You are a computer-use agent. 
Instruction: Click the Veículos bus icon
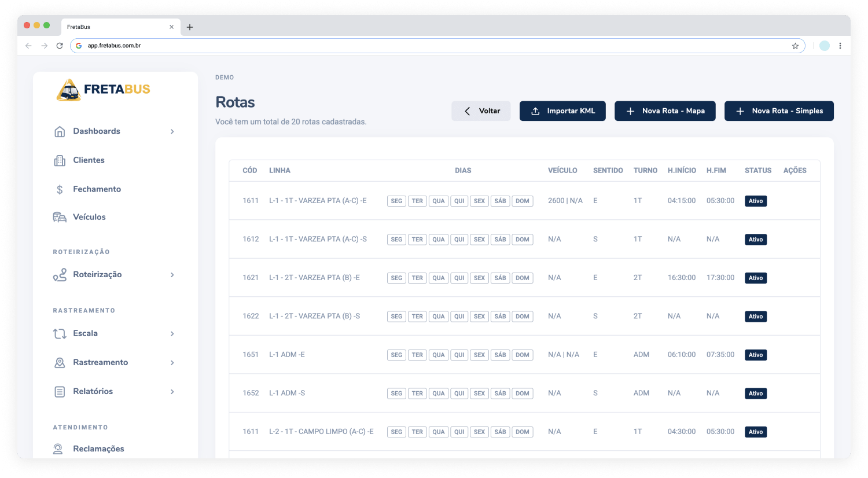point(59,216)
